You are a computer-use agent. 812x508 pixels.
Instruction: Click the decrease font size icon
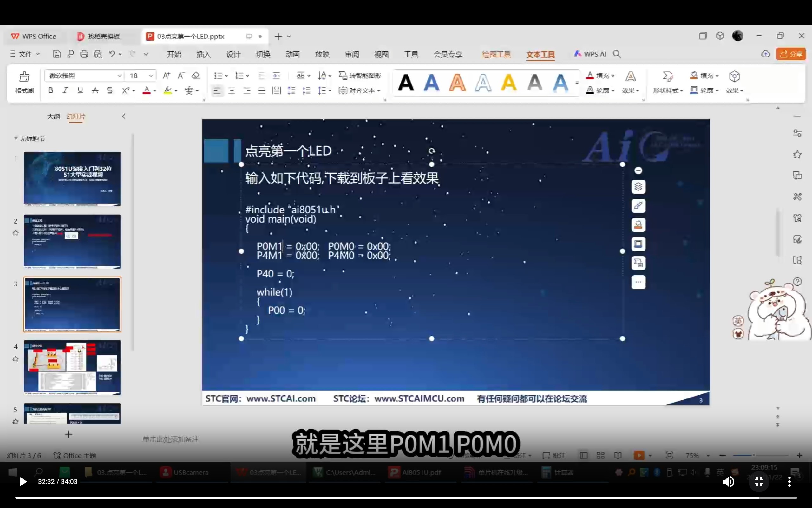181,76
